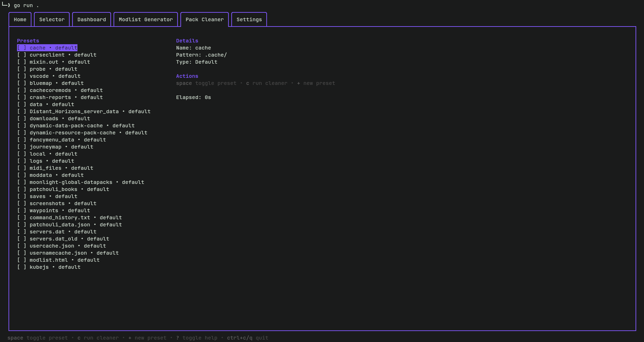Viewport: 644px width, 342px height.
Task: Click the 'Type: Default' detail line
Action: click(197, 62)
